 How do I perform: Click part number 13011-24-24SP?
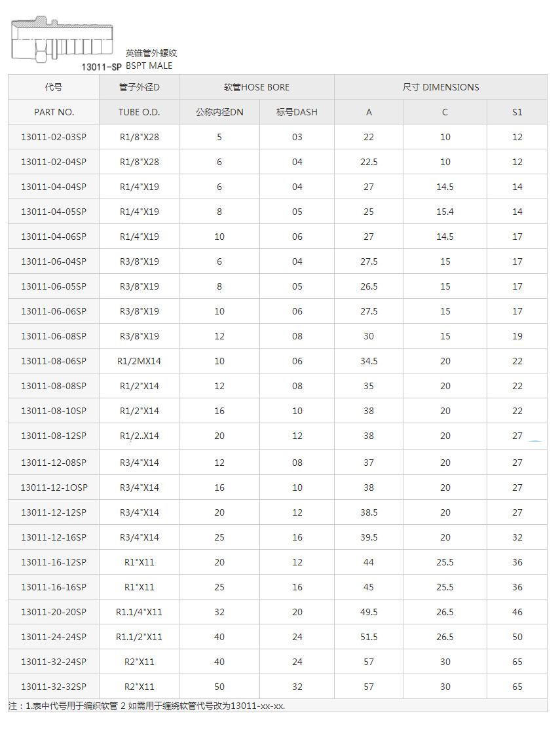54,637
